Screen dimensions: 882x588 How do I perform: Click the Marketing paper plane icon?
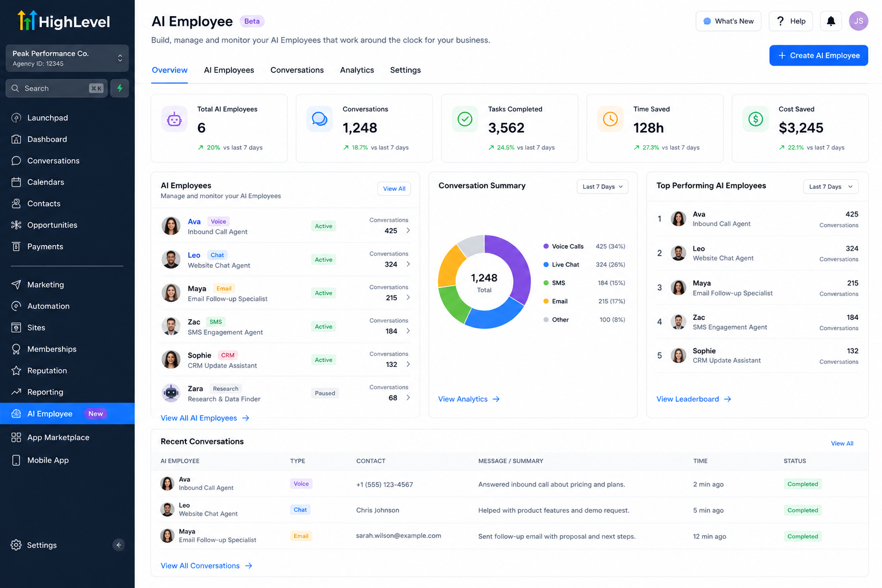click(16, 285)
